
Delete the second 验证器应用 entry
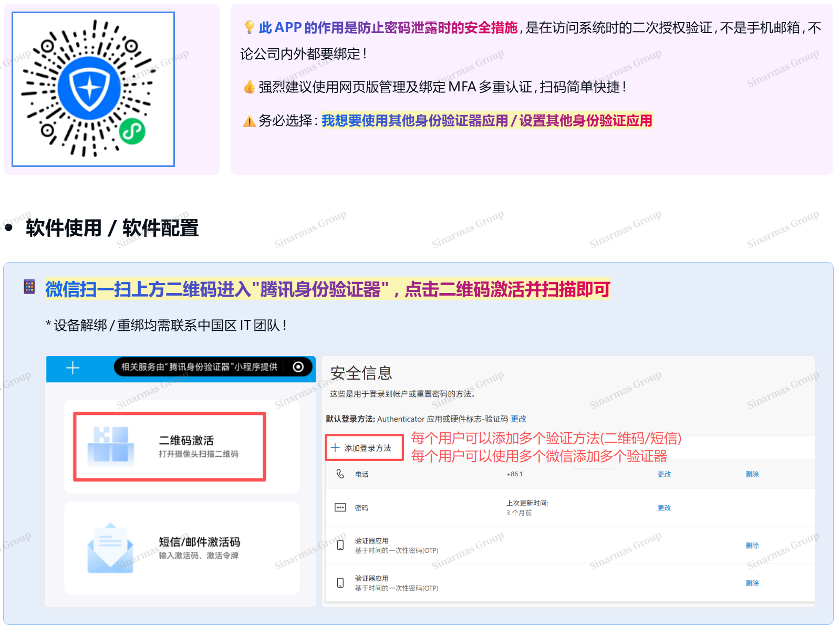(x=752, y=583)
